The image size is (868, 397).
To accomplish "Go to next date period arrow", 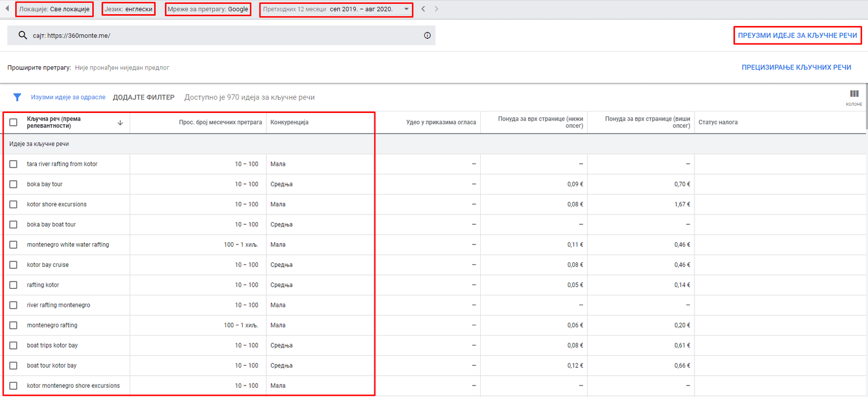I will coord(436,9).
